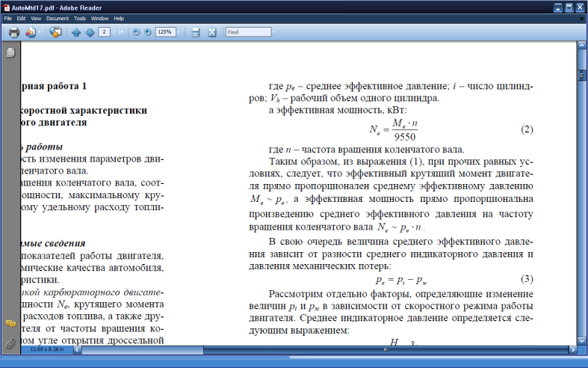
Task: Zoom out with the minus magnifier button
Action: point(136,32)
